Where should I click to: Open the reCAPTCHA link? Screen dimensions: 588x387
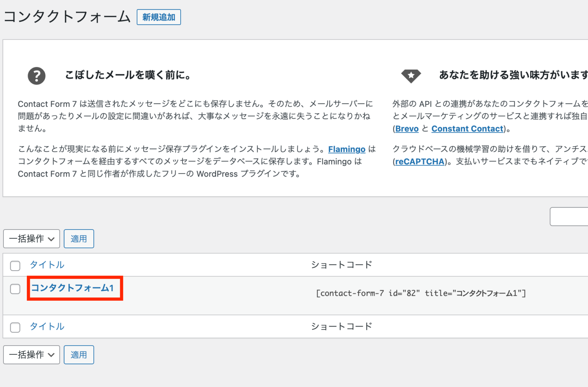[420, 161]
